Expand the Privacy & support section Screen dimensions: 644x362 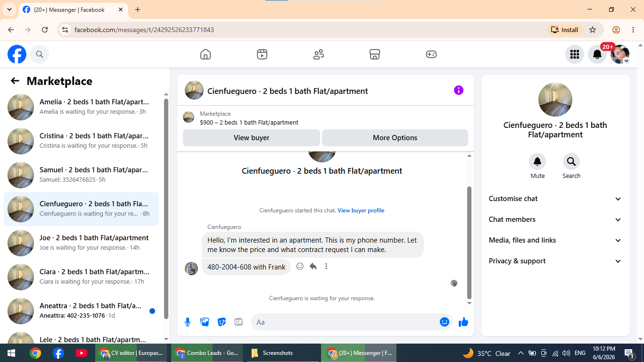(555, 261)
